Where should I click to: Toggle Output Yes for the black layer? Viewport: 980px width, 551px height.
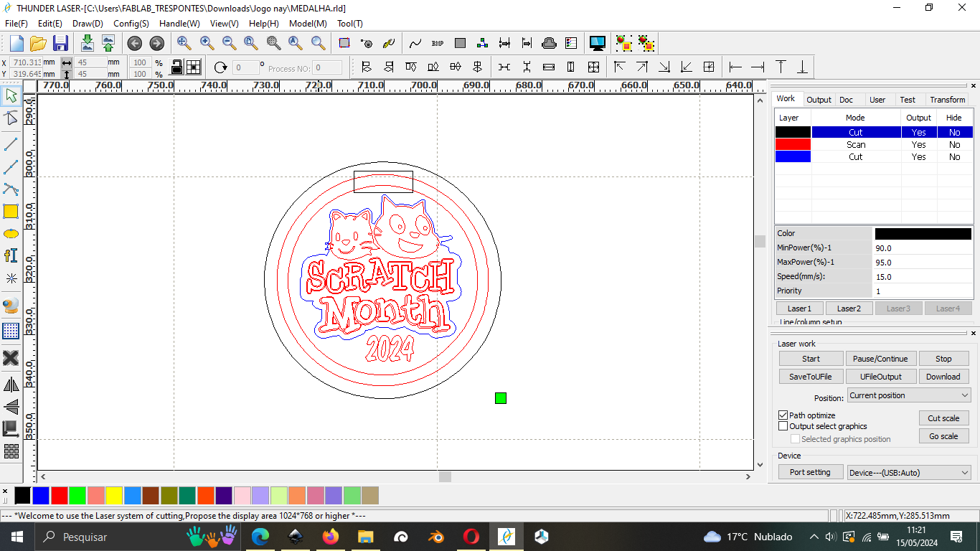pyautogui.click(x=919, y=132)
